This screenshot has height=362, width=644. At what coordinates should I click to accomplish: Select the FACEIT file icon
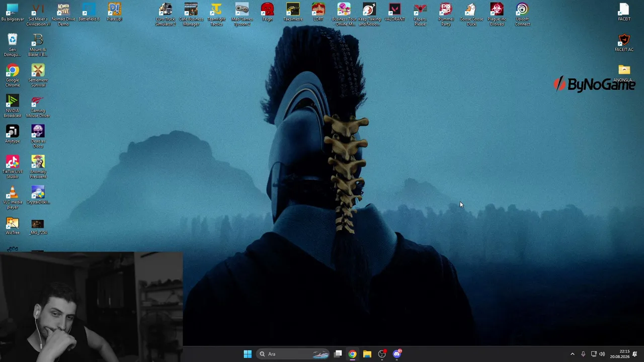[x=624, y=13]
